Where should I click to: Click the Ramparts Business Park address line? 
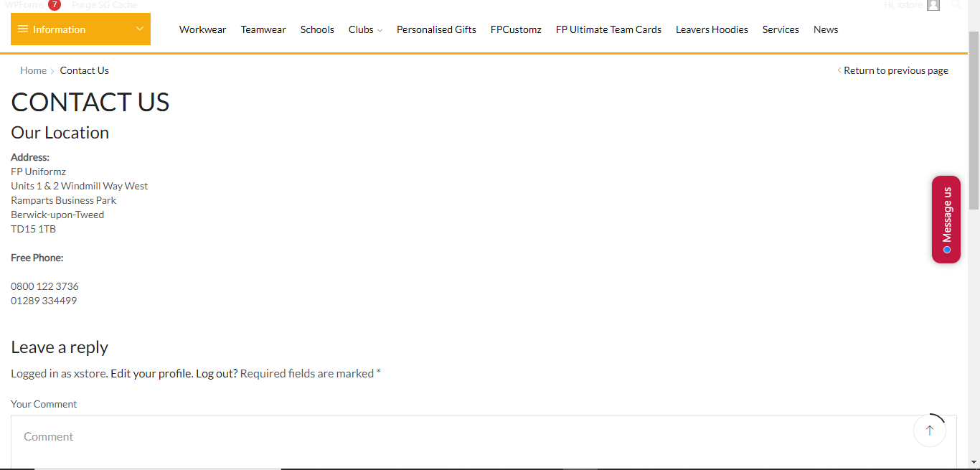(x=63, y=200)
